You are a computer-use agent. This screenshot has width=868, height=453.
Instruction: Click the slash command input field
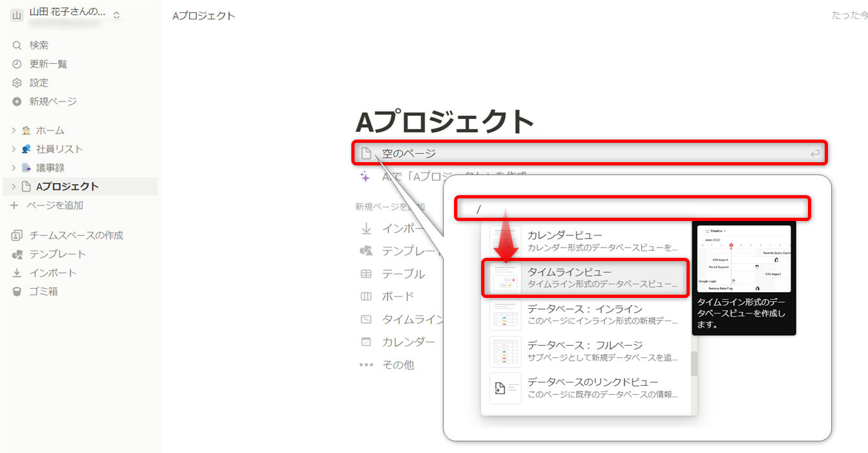point(633,209)
